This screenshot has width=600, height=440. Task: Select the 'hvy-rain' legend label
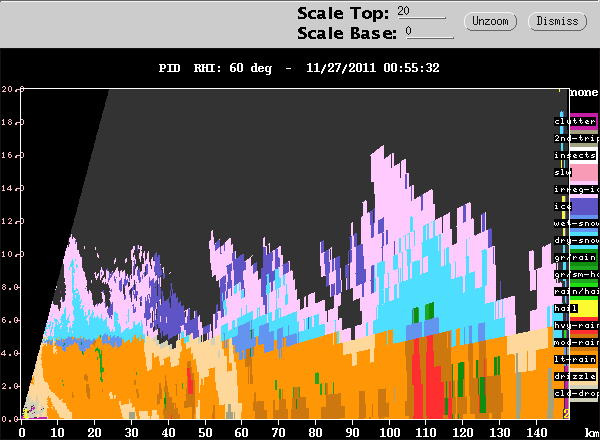pos(577,326)
